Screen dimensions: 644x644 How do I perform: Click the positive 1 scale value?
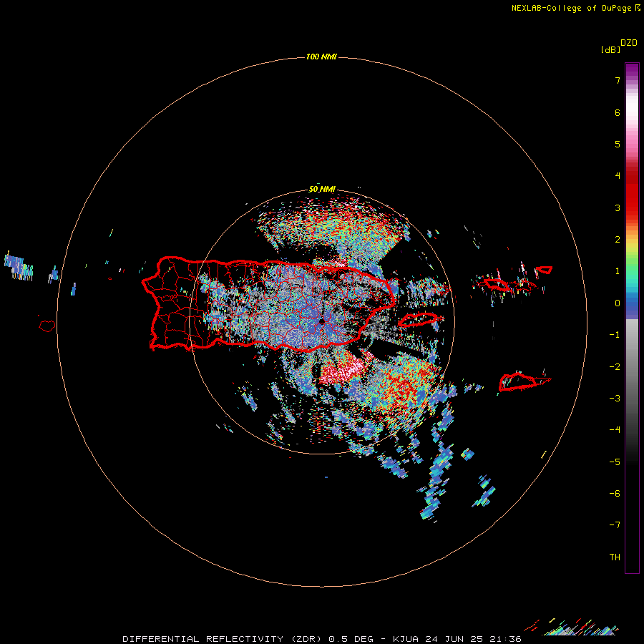[618, 271]
